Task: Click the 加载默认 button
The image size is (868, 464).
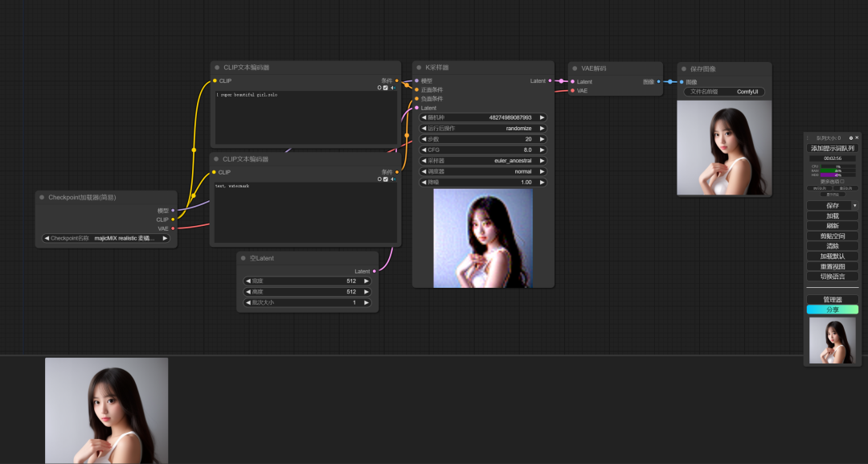Action: [833, 257]
